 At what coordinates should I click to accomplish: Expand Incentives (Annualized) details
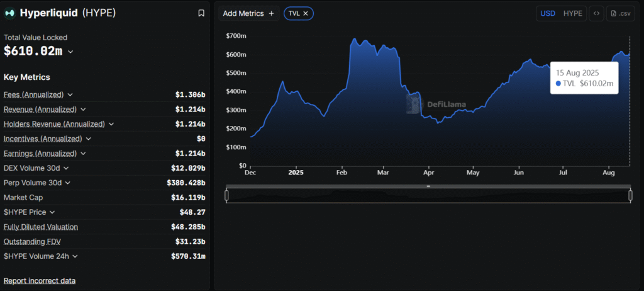[x=89, y=139]
